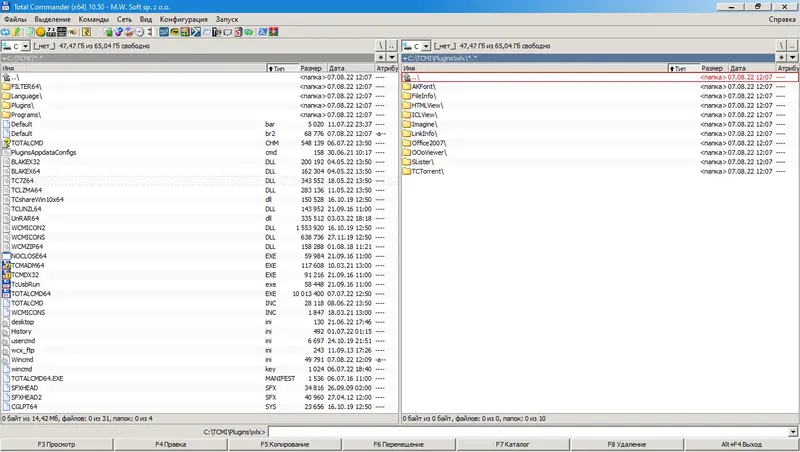The image size is (800, 452).
Task: Open the Выделение menu
Action: 53,19
